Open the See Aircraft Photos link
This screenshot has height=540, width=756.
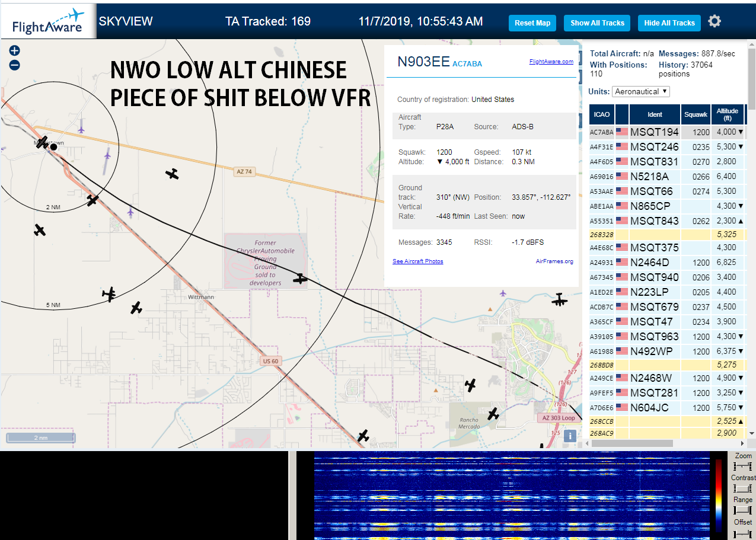coord(417,261)
